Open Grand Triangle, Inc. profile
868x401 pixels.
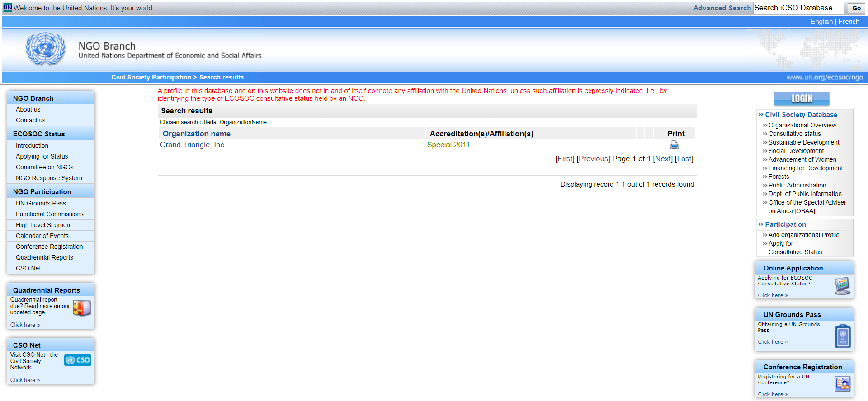click(x=193, y=145)
